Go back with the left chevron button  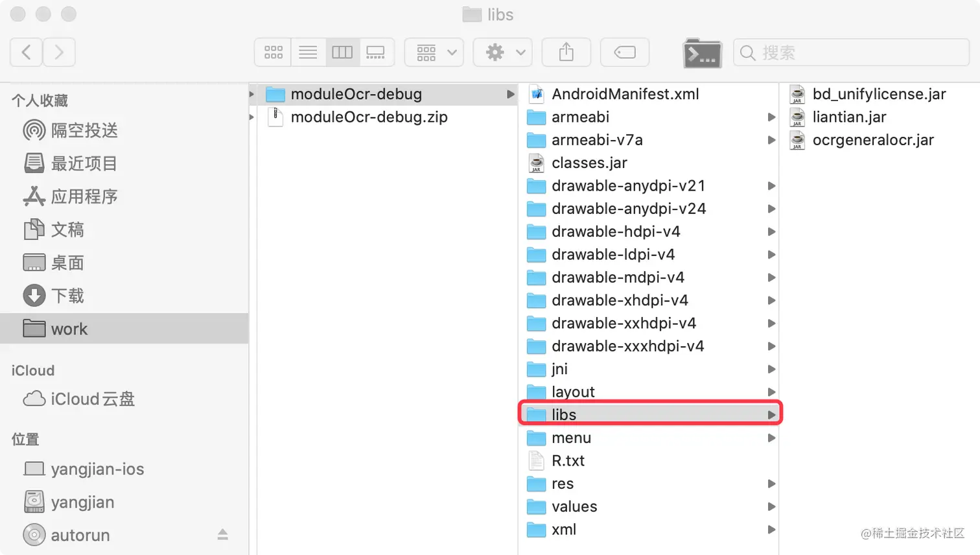click(27, 53)
